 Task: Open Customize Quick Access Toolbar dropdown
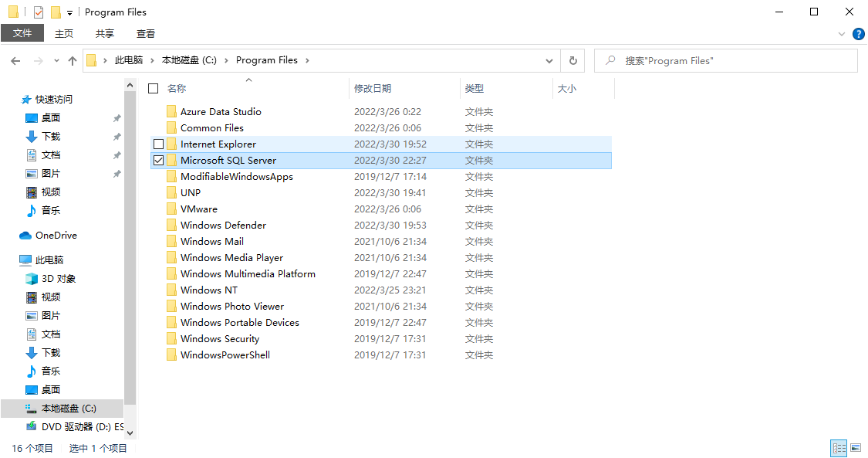point(69,12)
